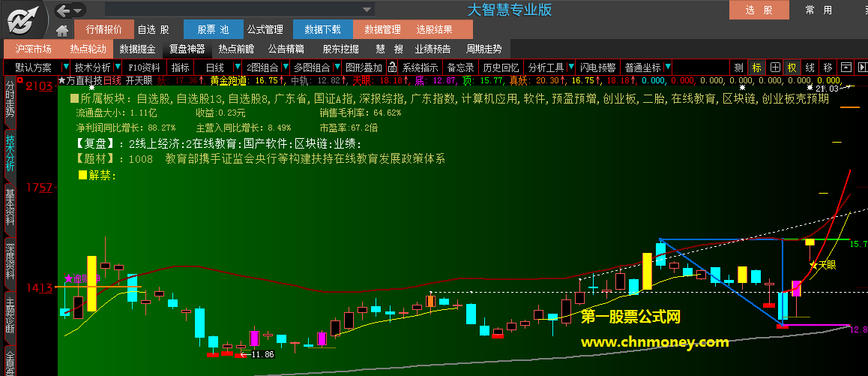Viewport: 868px width, 376px height.
Task: Open 备忘录
Action: (x=460, y=68)
